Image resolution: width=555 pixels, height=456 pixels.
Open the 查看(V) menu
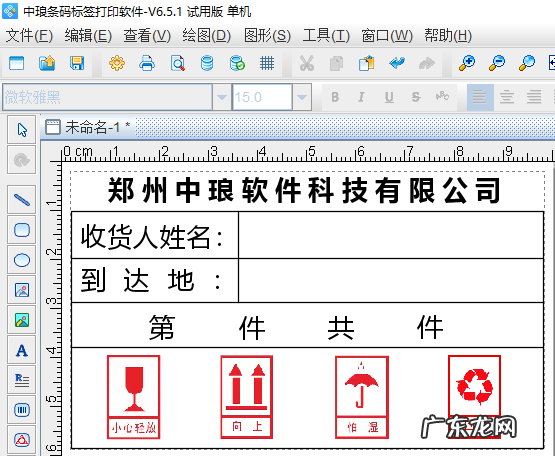pos(147,36)
